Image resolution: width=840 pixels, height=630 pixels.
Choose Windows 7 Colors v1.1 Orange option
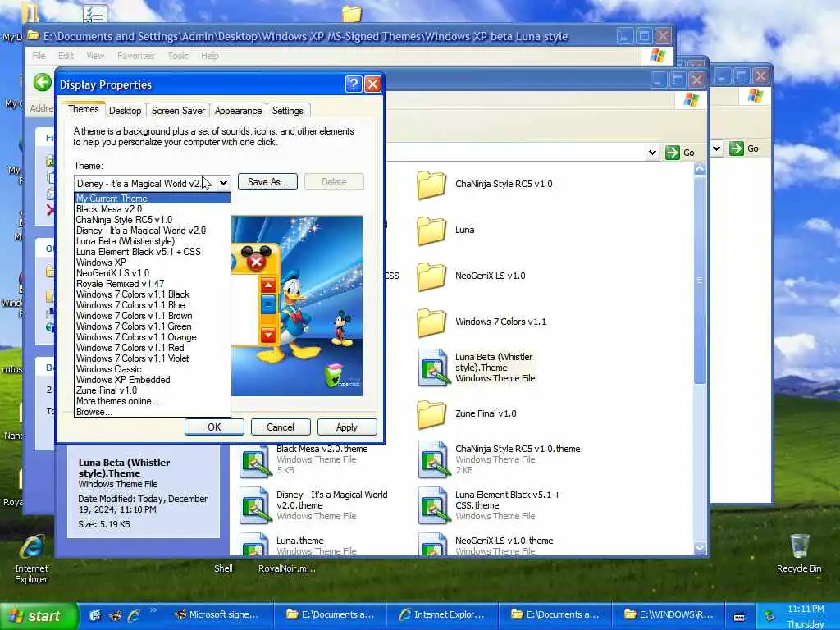tap(152, 337)
